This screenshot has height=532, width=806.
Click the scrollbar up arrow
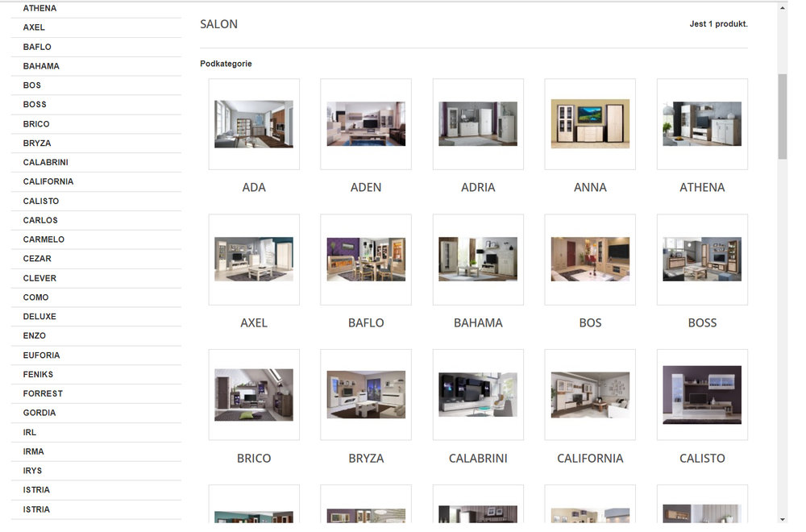[783, 8]
